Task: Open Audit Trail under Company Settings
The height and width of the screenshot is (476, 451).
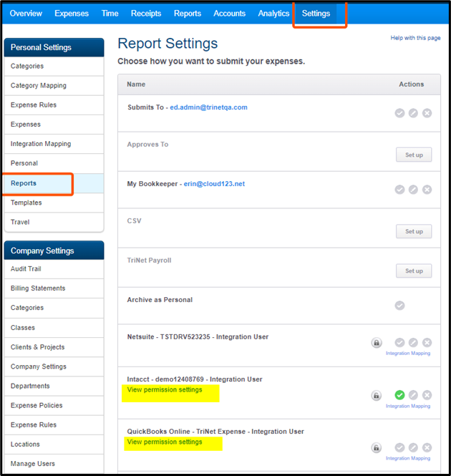Action: (26, 269)
